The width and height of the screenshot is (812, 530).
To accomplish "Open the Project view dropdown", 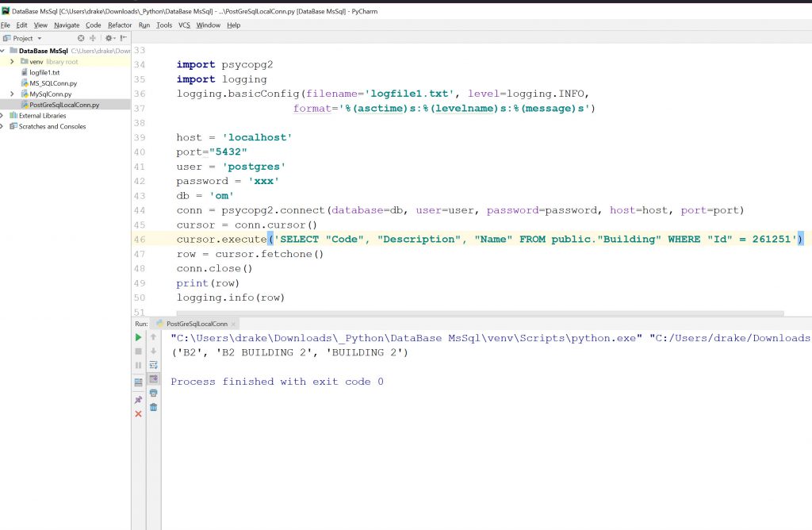I will click(39, 38).
